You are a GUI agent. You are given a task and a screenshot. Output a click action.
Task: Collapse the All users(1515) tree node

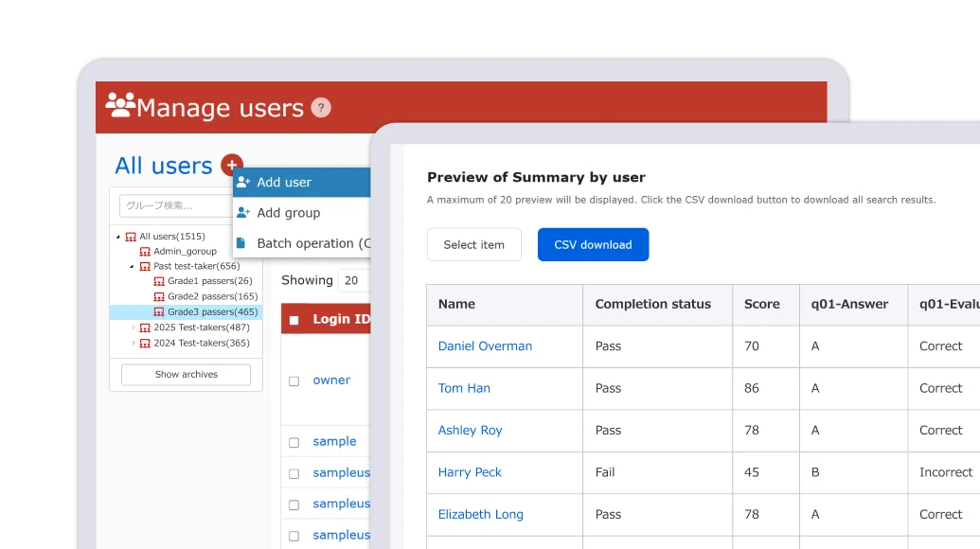119,236
